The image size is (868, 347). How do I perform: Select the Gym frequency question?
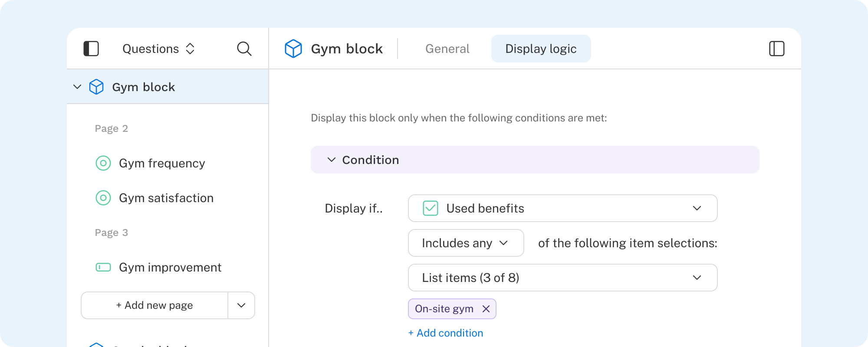162,164
